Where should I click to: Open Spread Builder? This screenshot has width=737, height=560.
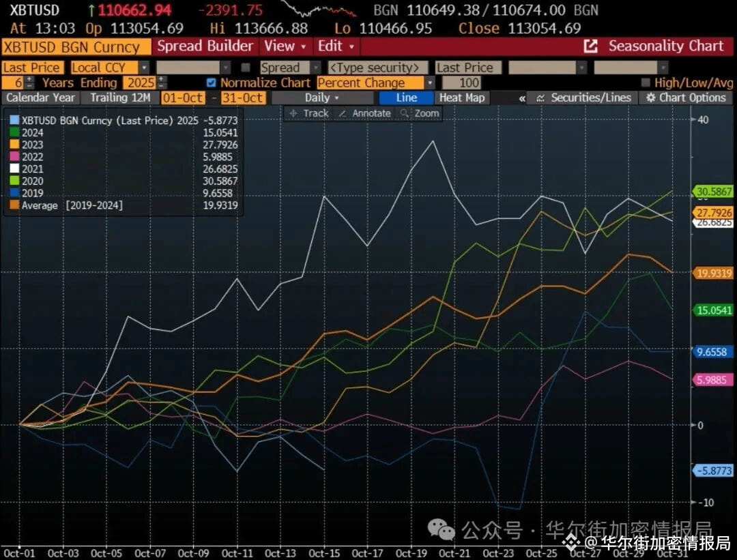point(205,46)
